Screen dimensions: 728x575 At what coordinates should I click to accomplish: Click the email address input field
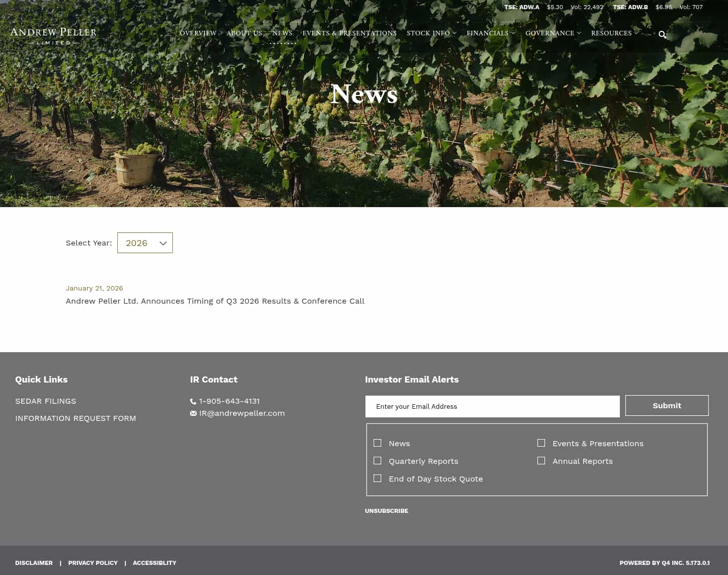point(492,406)
